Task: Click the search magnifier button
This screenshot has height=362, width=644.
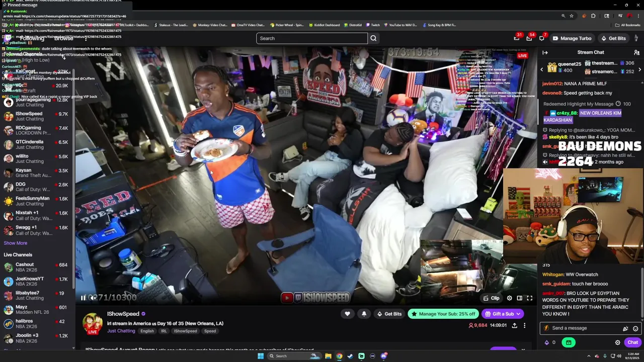Action: (x=373, y=38)
